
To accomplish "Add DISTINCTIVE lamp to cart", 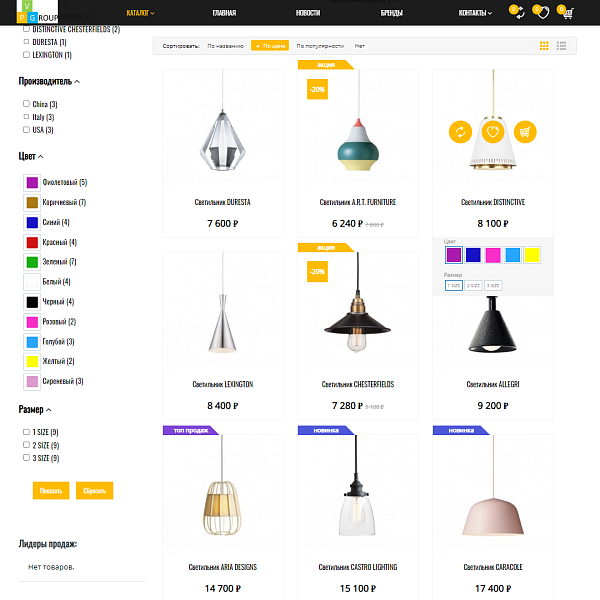I will point(524,131).
